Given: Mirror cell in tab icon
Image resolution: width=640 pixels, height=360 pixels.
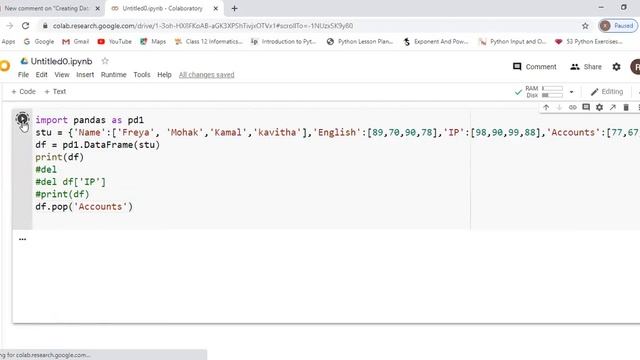Looking at the screenshot, I should coord(613,107).
